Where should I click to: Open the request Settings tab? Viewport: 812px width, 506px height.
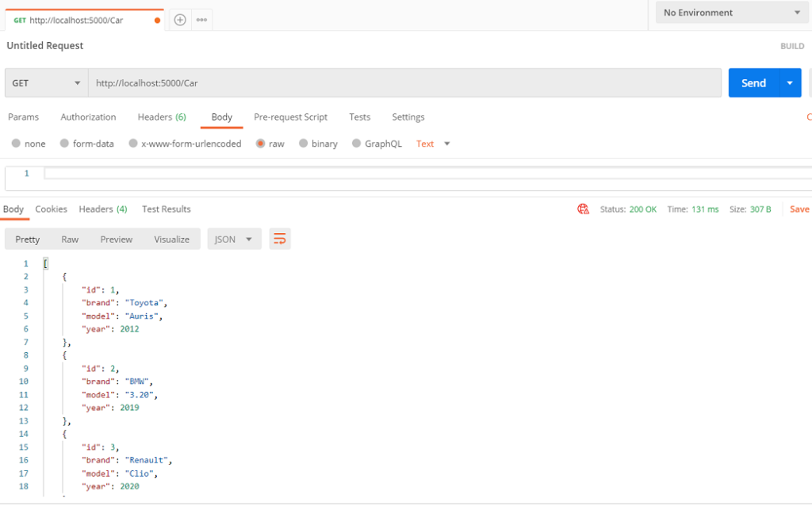point(408,117)
